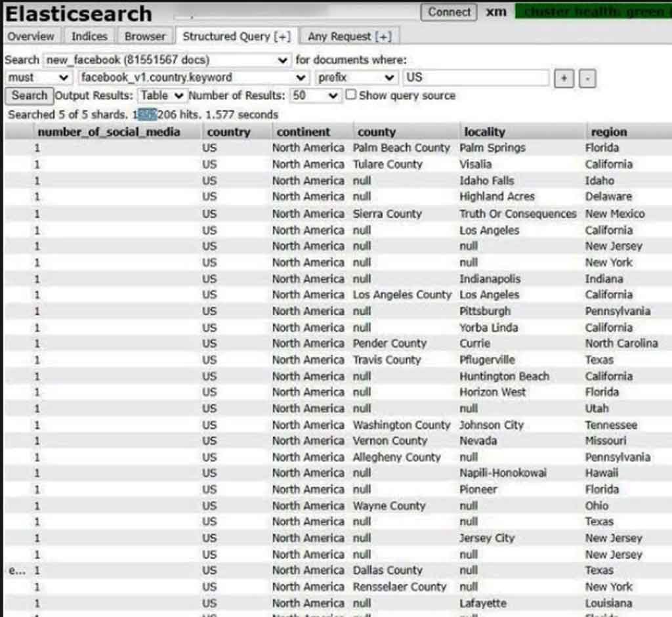This screenshot has width=672, height=617.
Task: Click the Truth Or Consequences cell
Action: 518,213
